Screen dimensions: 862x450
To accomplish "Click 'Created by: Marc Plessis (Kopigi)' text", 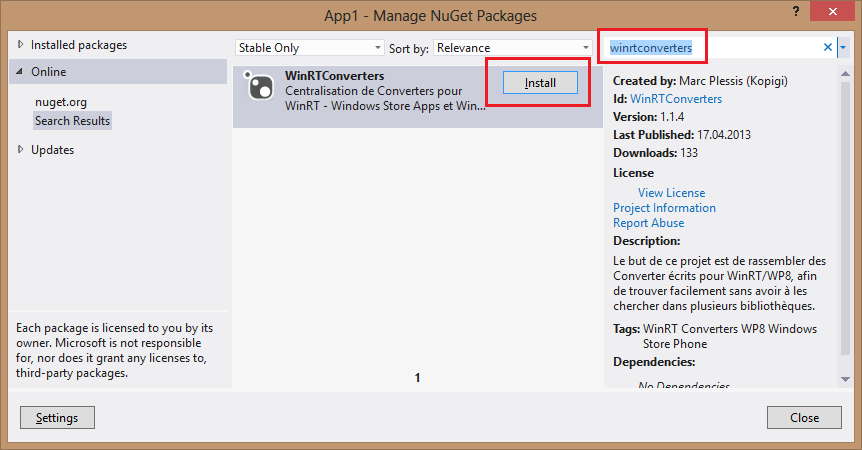I will point(700,81).
